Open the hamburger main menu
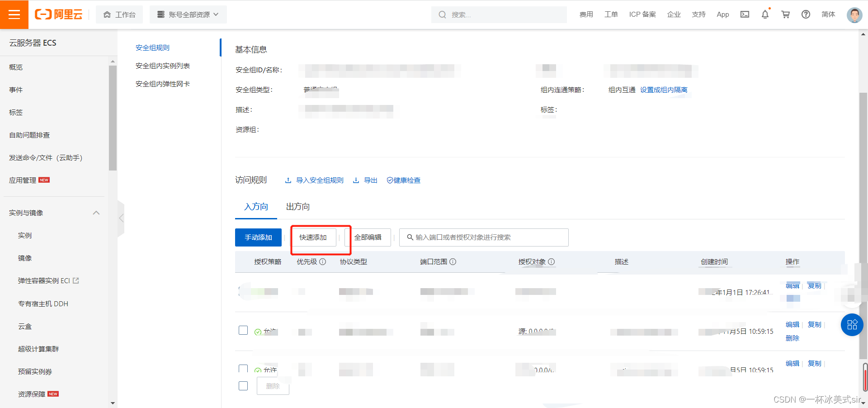868x408 pixels. pos(14,14)
